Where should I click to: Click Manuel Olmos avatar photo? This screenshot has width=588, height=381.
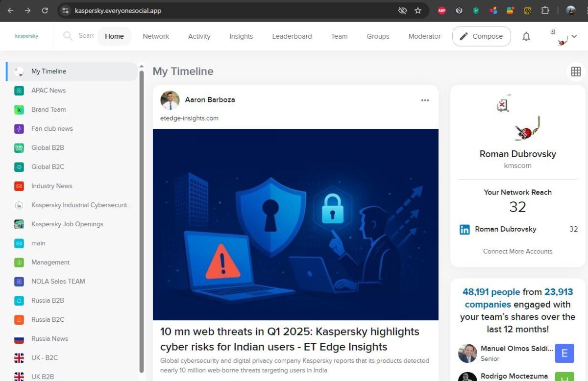(x=467, y=353)
